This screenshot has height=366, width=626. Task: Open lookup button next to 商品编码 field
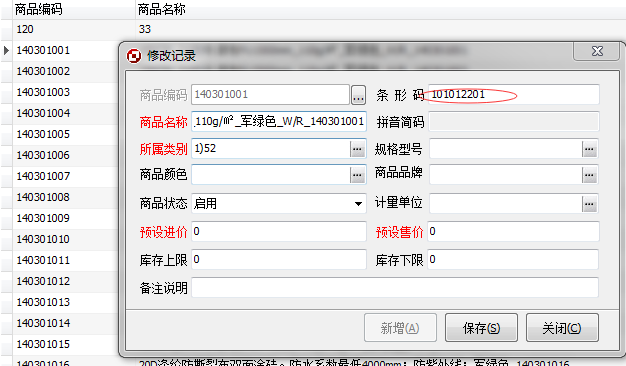coord(358,95)
